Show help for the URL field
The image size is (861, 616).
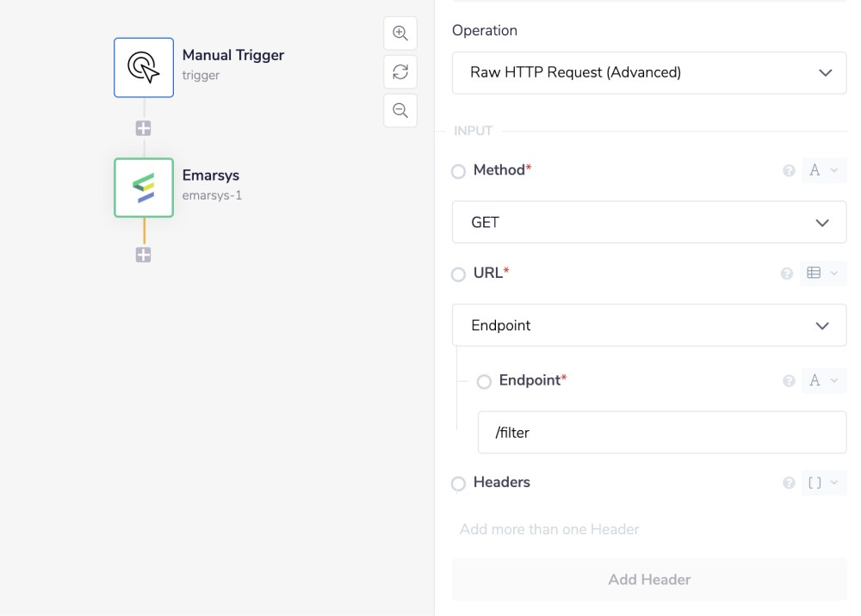[786, 274]
